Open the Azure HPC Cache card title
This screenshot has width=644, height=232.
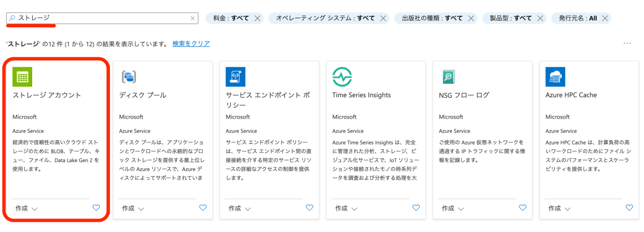coord(571,95)
